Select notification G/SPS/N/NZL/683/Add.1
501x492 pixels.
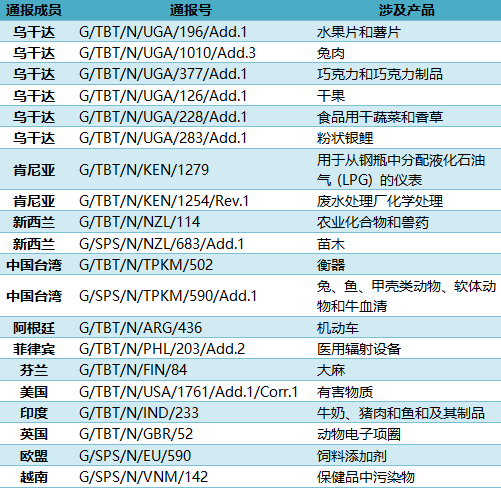[x=162, y=244]
